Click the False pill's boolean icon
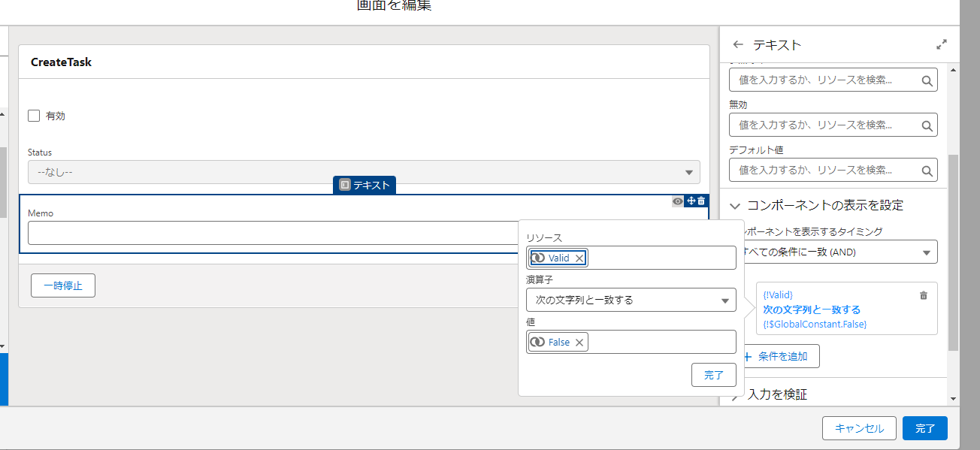Viewport: 980px width, 450px height. pos(538,342)
